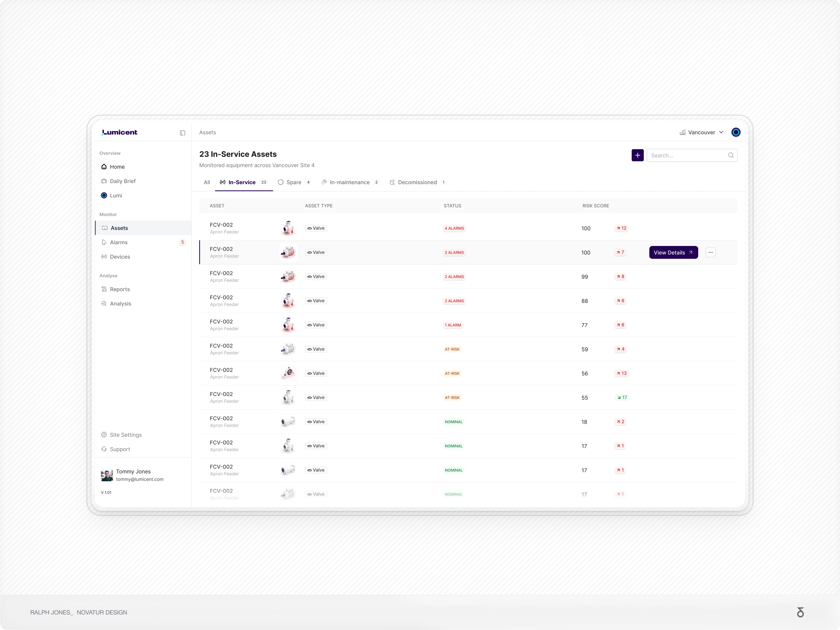Focus the Search input field

click(x=692, y=155)
